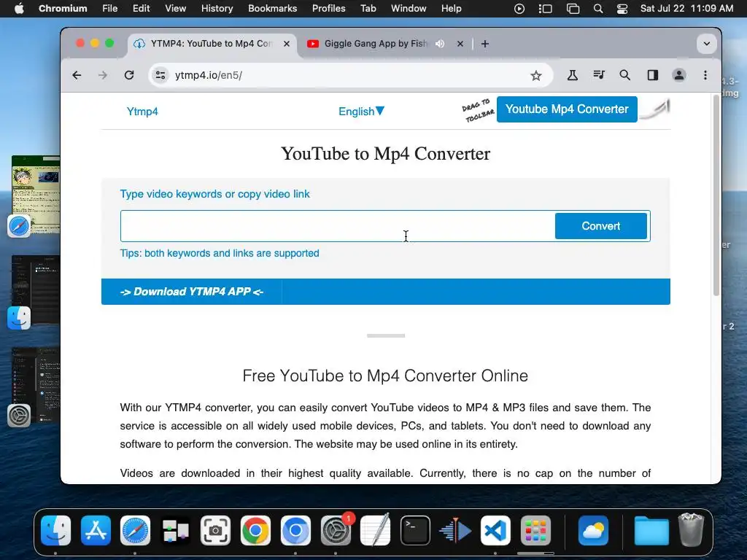The height and width of the screenshot is (560, 747).
Task: Open Control Center in menu bar
Action: (x=622, y=9)
